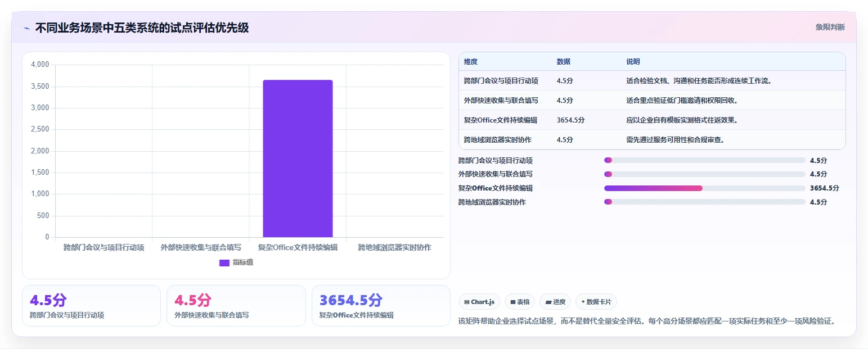Click the 3654.5分 cell in the table

click(571, 120)
